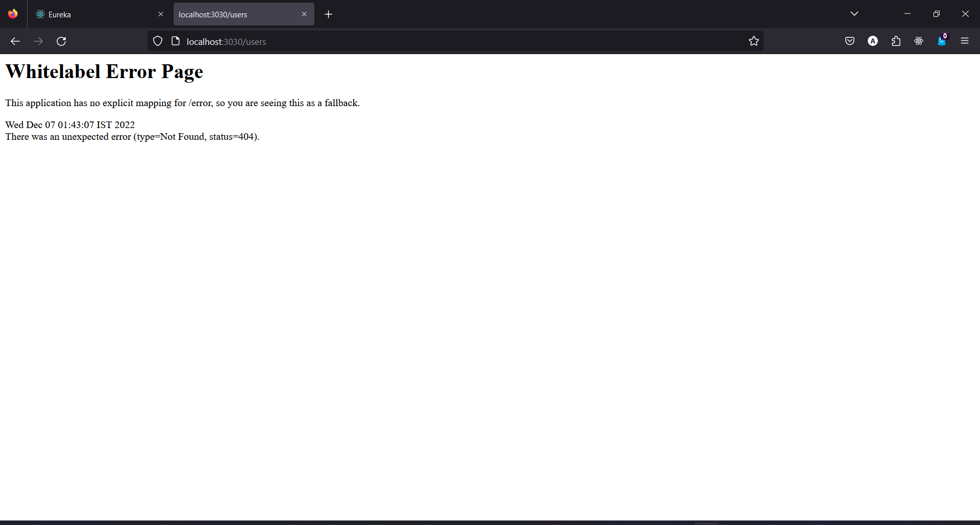Viewport: 980px width, 525px height.
Task: Switch to the Eureka tab
Action: (100, 14)
